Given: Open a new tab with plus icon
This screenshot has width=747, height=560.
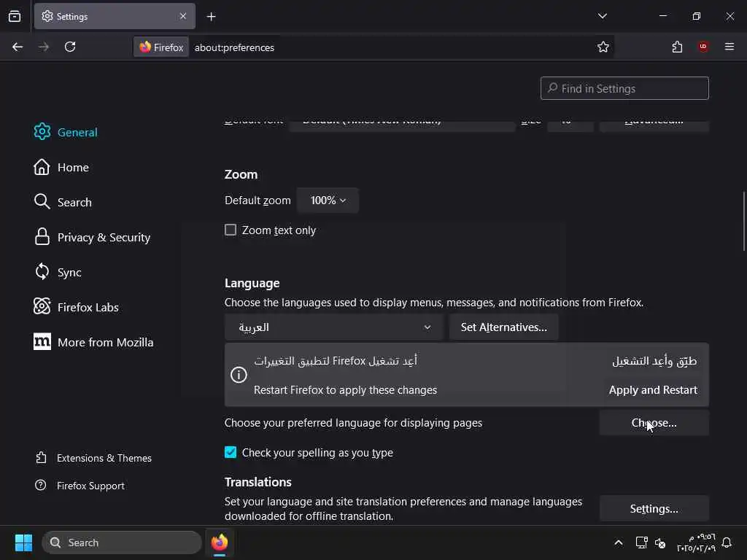Looking at the screenshot, I should (x=211, y=17).
